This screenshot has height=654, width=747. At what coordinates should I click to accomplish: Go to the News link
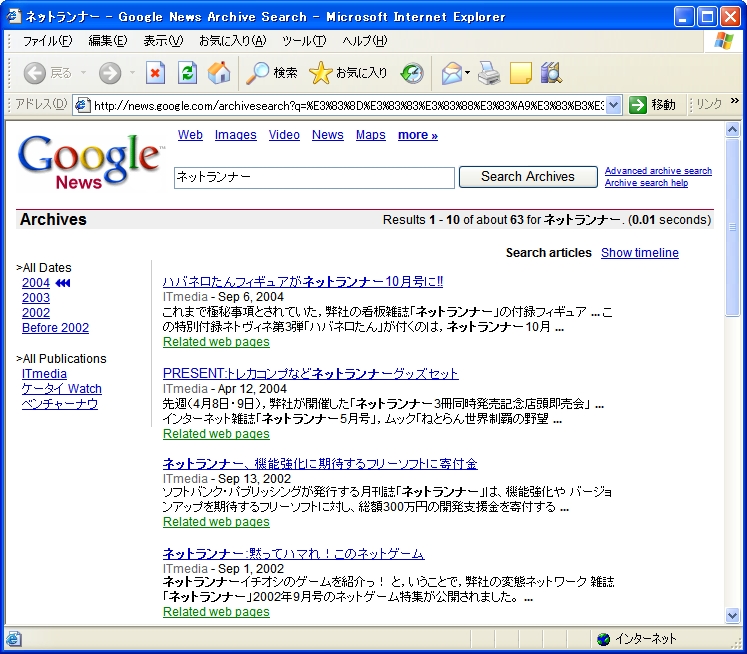327,135
